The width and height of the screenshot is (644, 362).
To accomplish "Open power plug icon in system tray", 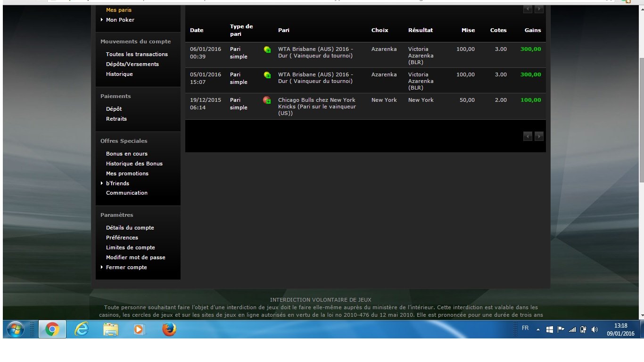I will [584, 329].
